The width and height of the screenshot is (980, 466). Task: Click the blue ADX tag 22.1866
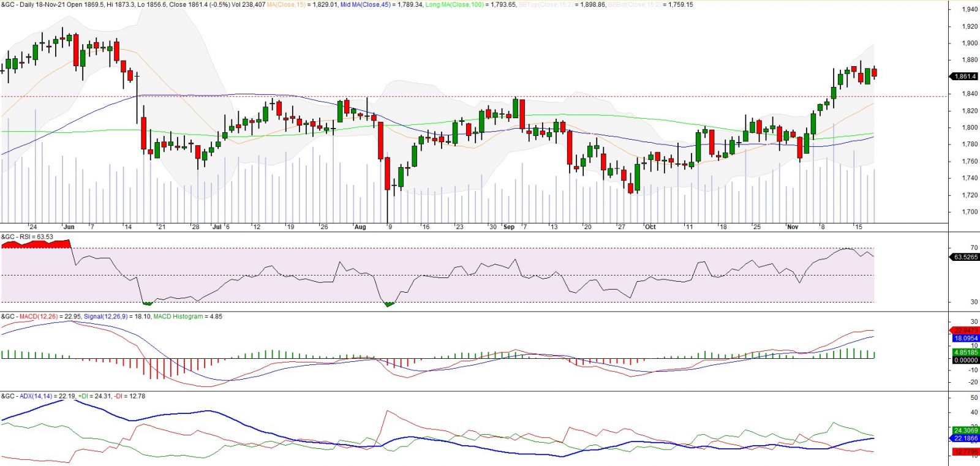coord(966,438)
